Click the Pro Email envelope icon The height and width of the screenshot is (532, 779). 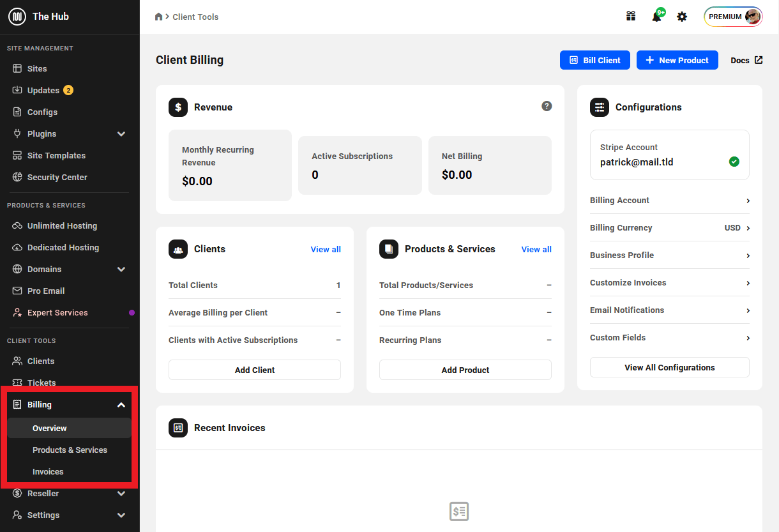pyautogui.click(x=17, y=291)
